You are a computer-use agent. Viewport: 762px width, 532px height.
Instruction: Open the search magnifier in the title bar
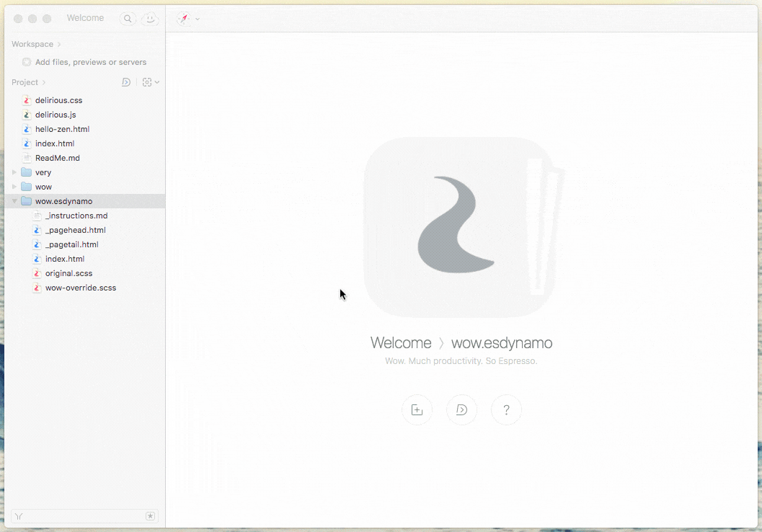click(128, 19)
